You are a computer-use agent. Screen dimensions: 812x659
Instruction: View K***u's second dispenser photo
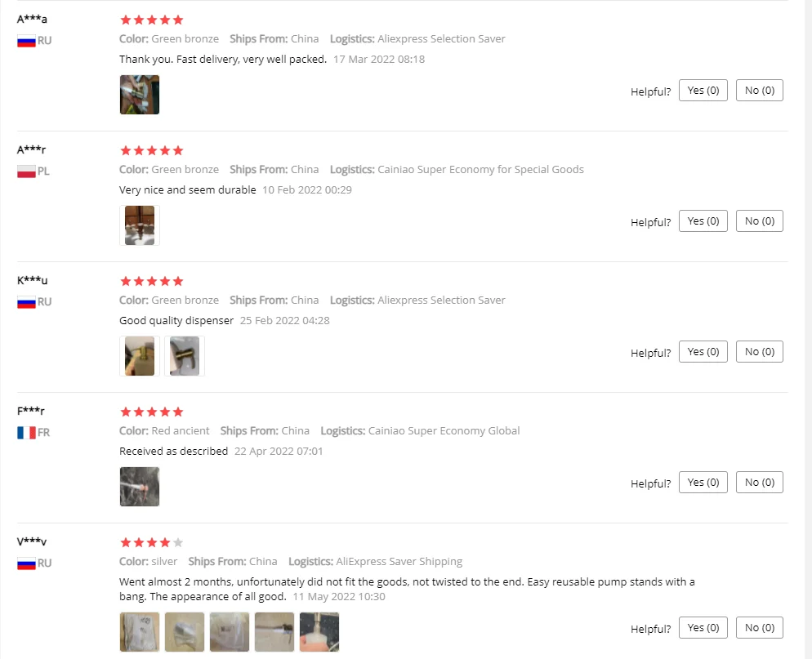[185, 356]
